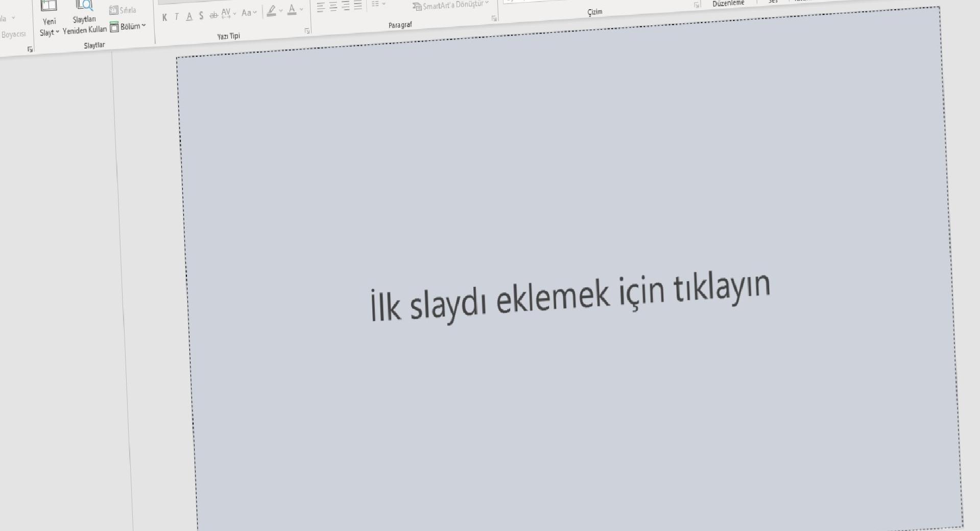Click the Yeni Slayt (new slide) icon
The width and height of the screenshot is (980, 531).
[49, 6]
